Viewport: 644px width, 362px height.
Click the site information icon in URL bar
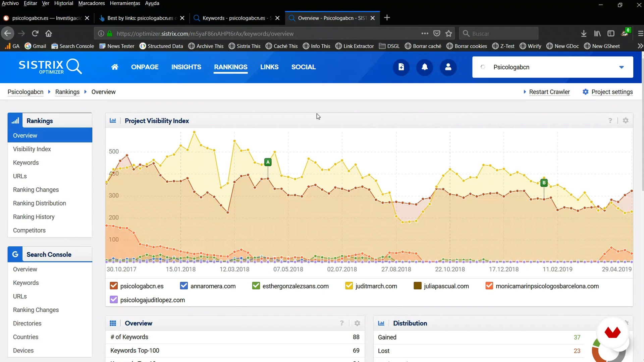pyautogui.click(x=101, y=34)
